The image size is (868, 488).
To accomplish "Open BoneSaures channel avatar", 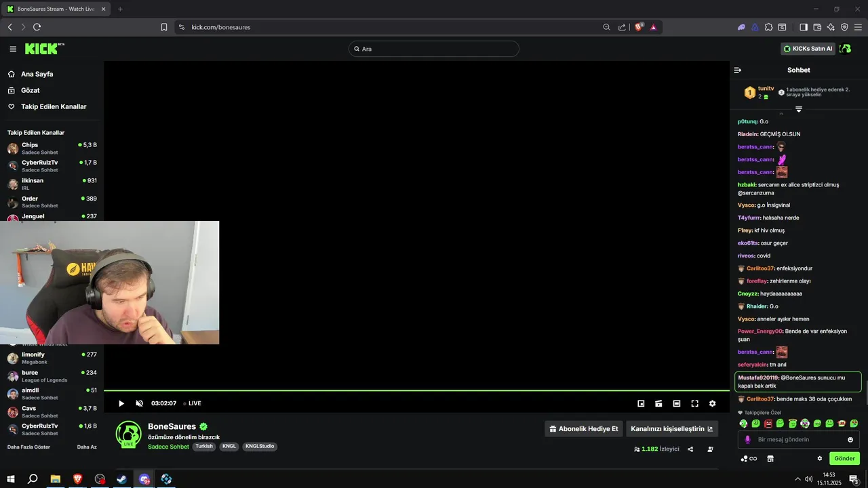I will 128,434.
